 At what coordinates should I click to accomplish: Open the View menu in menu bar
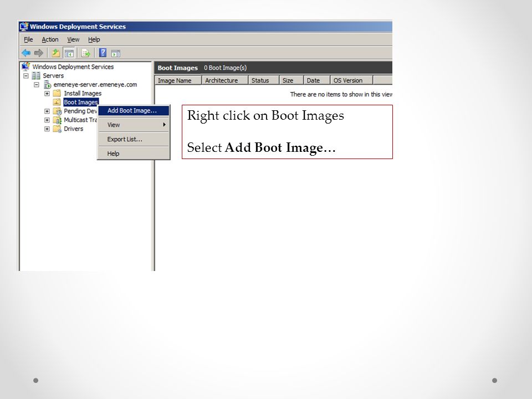(x=73, y=39)
